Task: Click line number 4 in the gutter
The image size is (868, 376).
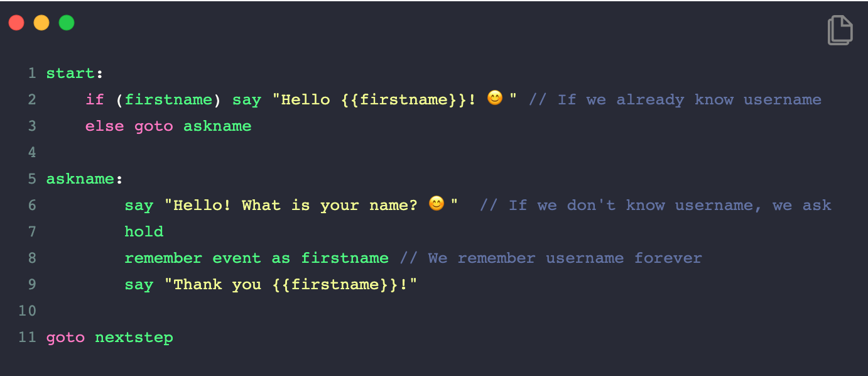Action: tap(32, 153)
